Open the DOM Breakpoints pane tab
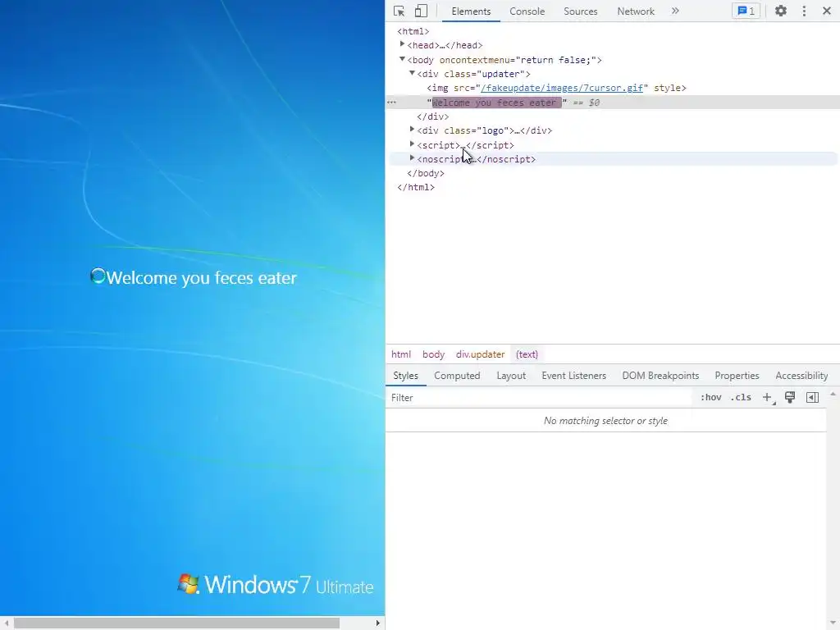Screen dimensions: 840x630 (x=660, y=376)
